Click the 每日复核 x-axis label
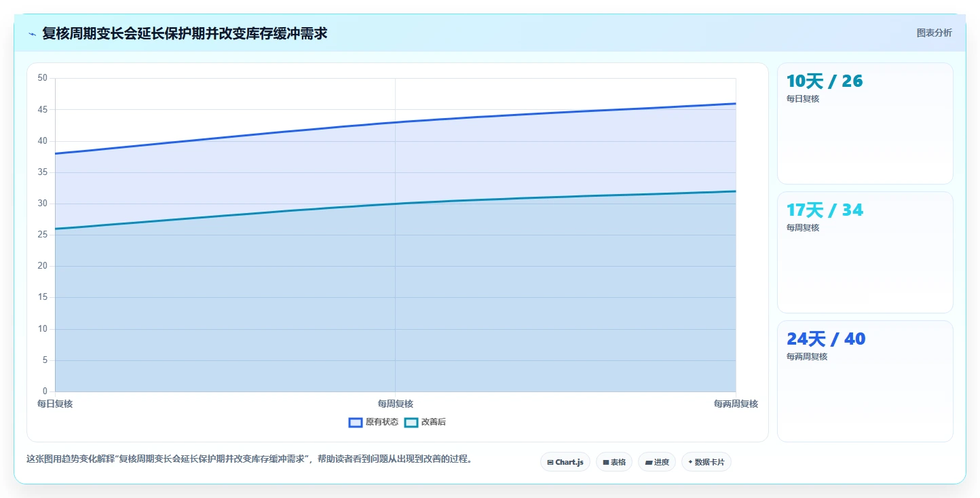 [55, 404]
